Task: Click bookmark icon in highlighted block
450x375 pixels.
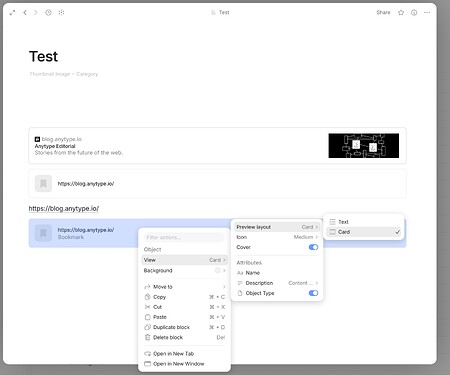Action: 43,233
